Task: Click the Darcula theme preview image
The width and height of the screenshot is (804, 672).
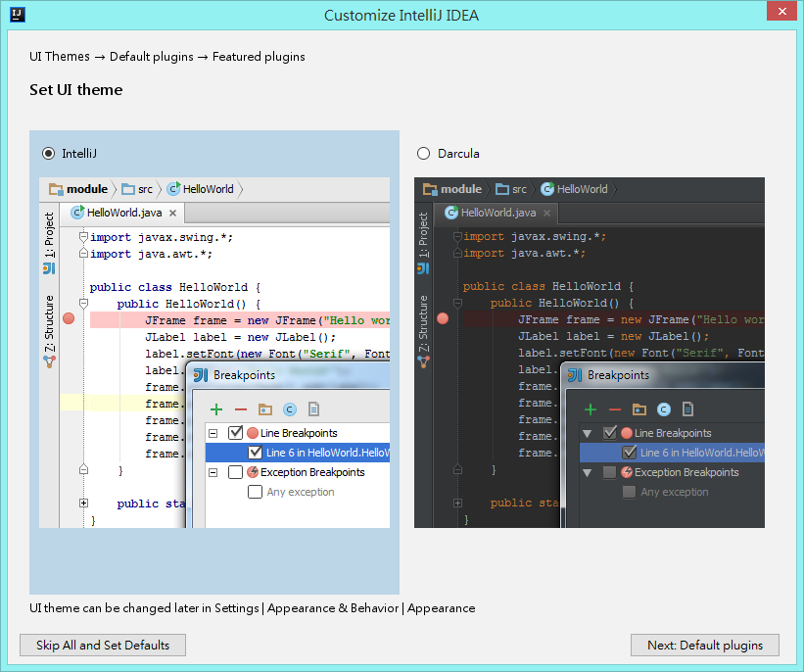Action: (590, 353)
